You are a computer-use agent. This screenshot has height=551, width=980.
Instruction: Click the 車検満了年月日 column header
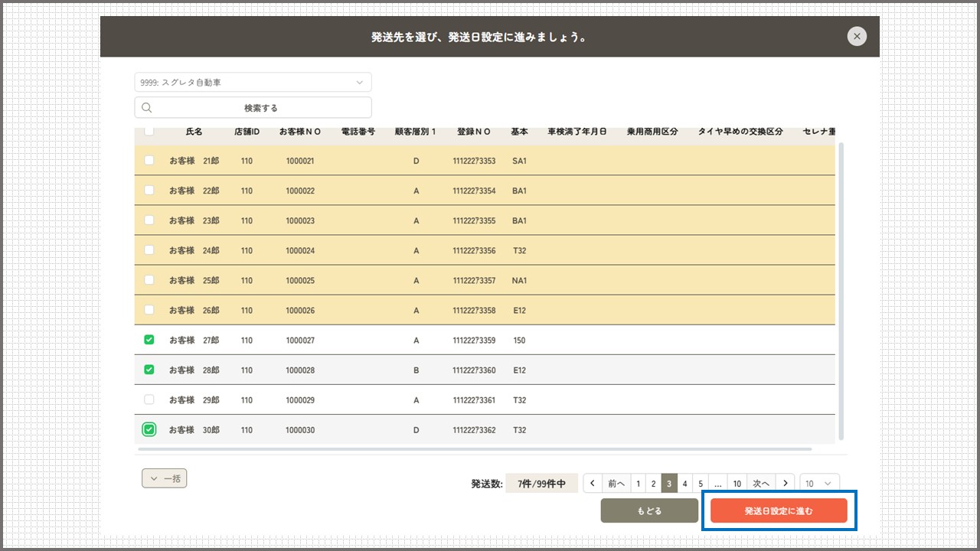click(x=577, y=132)
